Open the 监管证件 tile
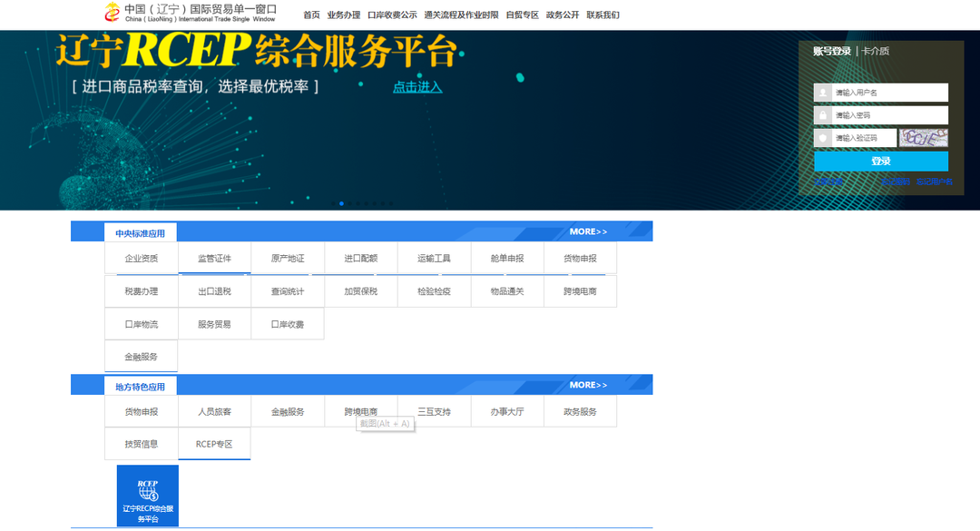The width and height of the screenshot is (980, 531). click(x=214, y=258)
